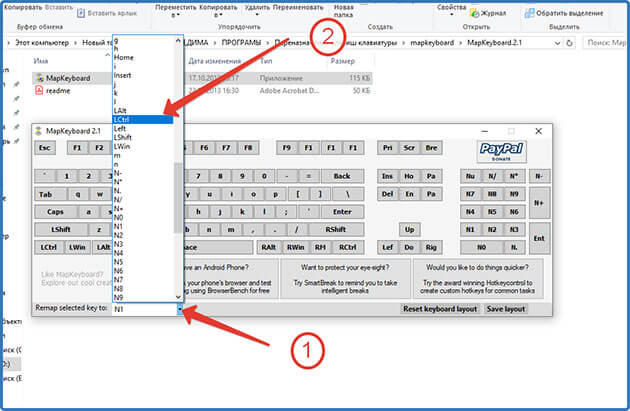This screenshot has height=411, width=630.
Task: Choose Home in the remap dropdown list
Action: tap(143, 57)
